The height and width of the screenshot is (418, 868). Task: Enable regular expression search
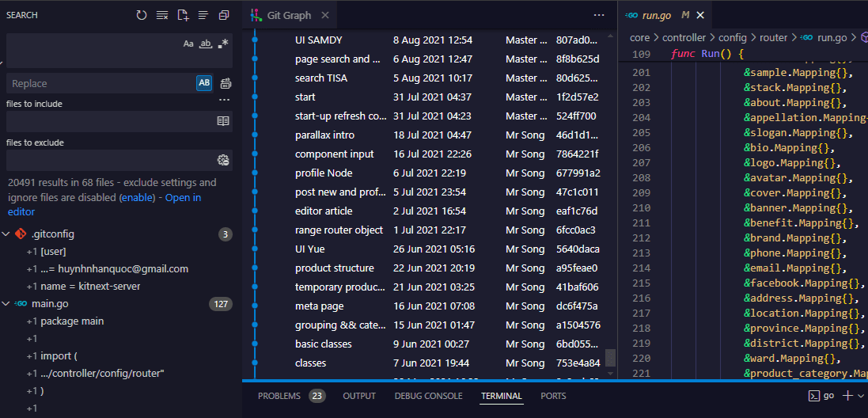click(x=223, y=44)
